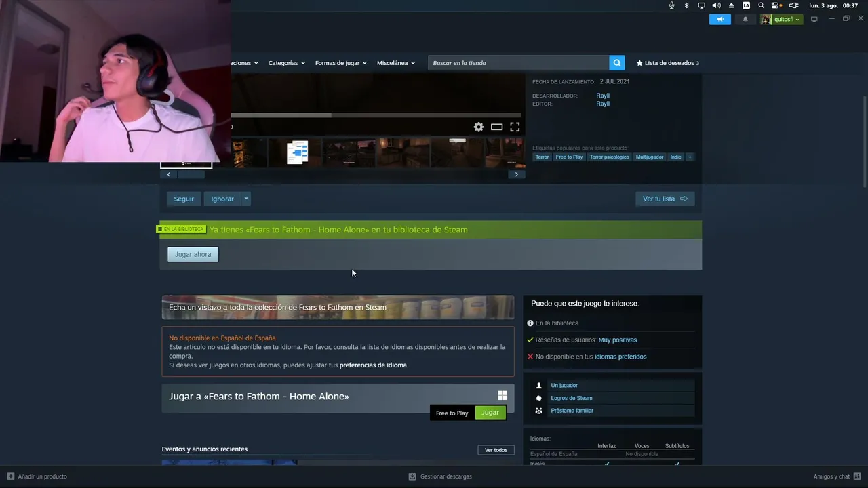The width and height of the screenshot is (868, 488).
Task: Click the Un jugador person icon
Action: click(x=539, y=386)
